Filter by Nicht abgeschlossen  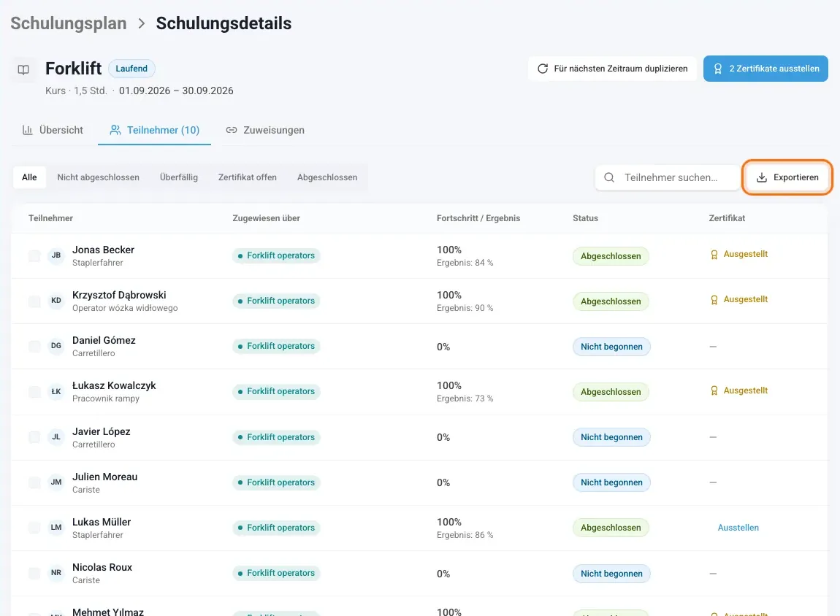coord(98,177)
